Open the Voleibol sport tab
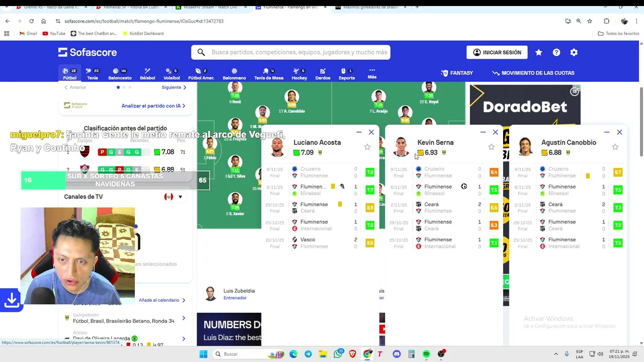The width and height of the screenshot is (644, 362). [x=172, y=74]
